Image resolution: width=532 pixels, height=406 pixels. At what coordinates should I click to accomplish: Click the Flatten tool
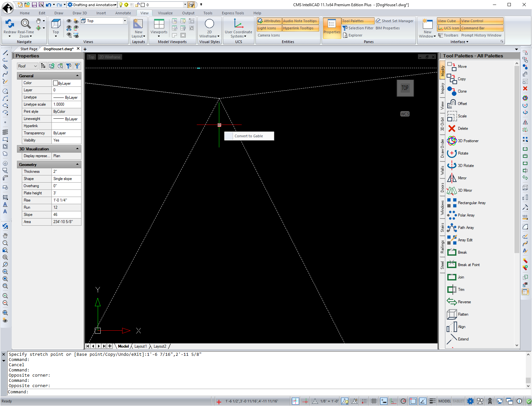[x=458, y=314]
